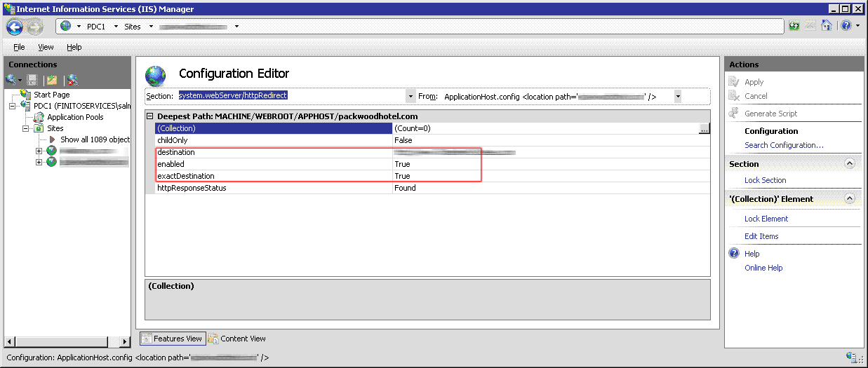Select Sites node in tree
This screenshot has width=868, height=368.
coord(55,128)
